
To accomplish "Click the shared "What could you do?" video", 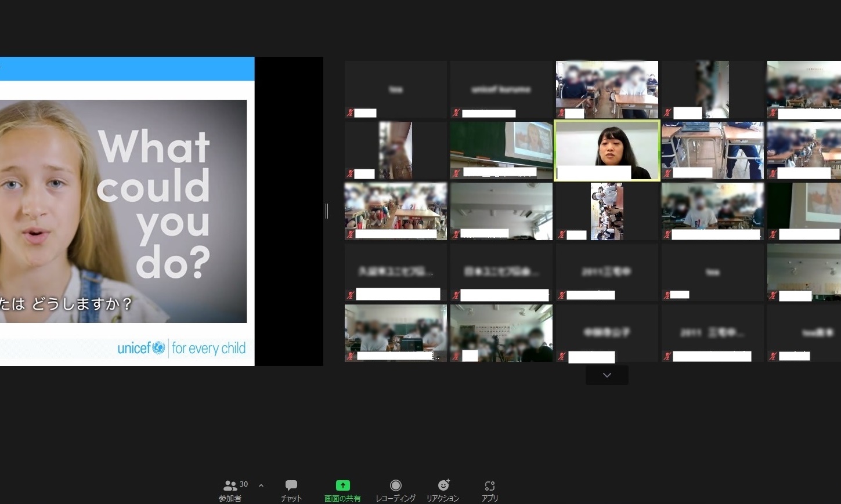I will (x=123, y=211).
